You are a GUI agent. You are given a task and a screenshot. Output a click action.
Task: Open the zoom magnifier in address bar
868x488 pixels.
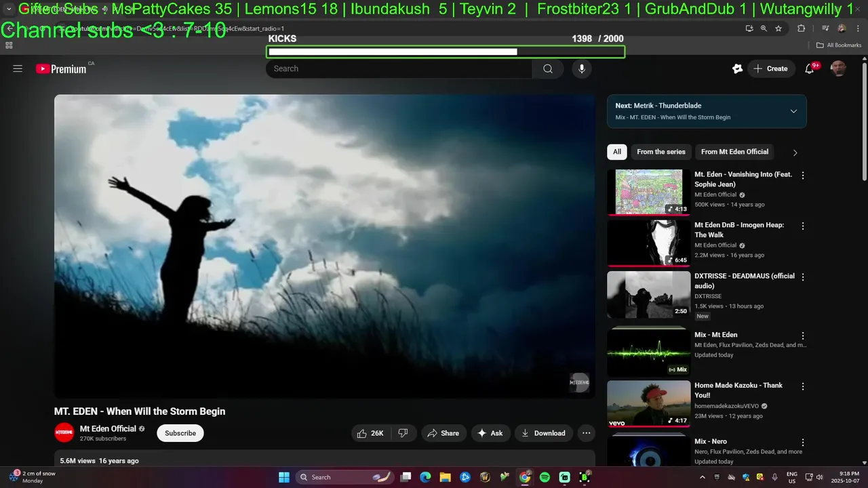pos(764,28)
